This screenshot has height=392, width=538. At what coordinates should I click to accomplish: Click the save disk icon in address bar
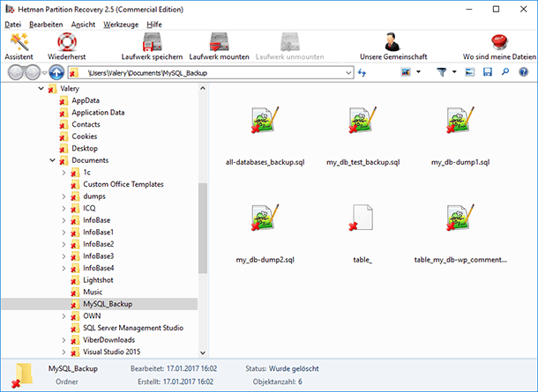[x=488, y=72]
